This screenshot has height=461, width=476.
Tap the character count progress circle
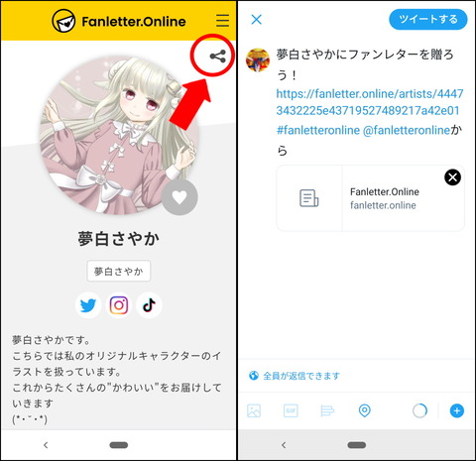tap(419, 410)
